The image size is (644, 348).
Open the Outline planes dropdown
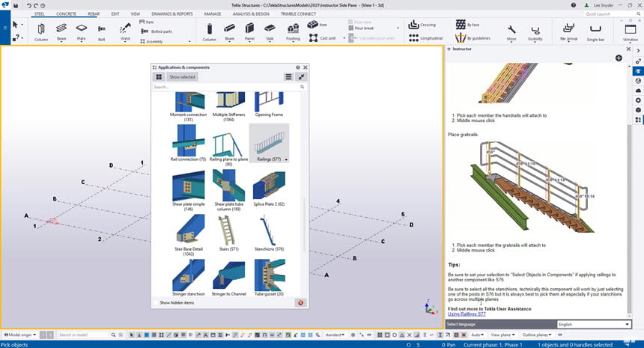536,335
